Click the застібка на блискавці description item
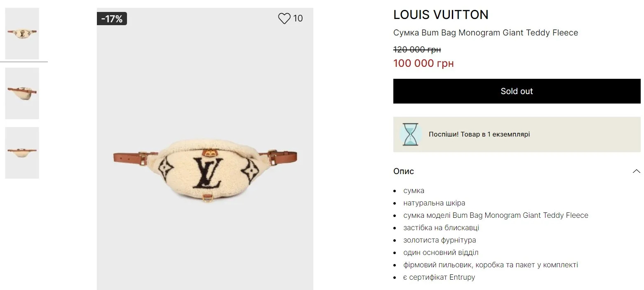This screenshot has height=290, width=644. (x=441, y=228)
